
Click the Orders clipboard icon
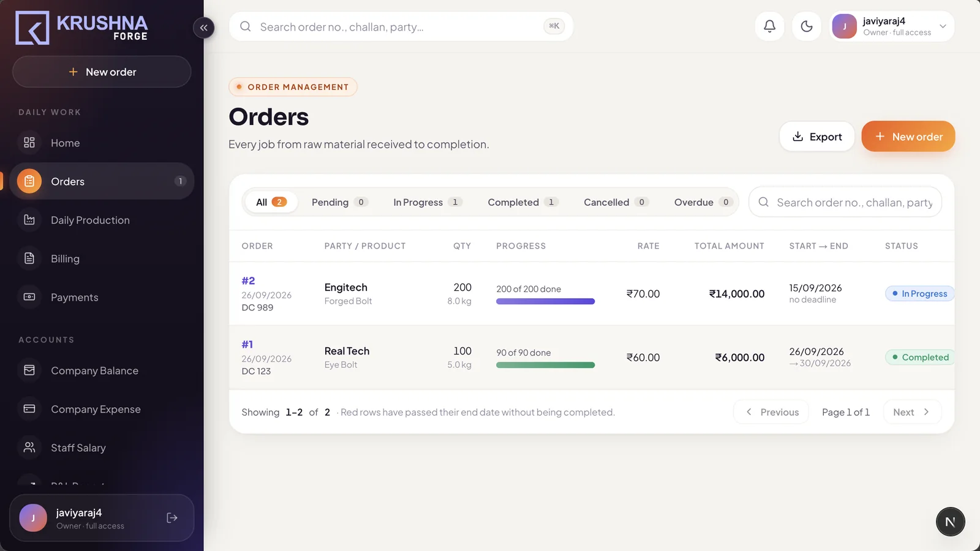pyautogui.click(x=29, y=181)
